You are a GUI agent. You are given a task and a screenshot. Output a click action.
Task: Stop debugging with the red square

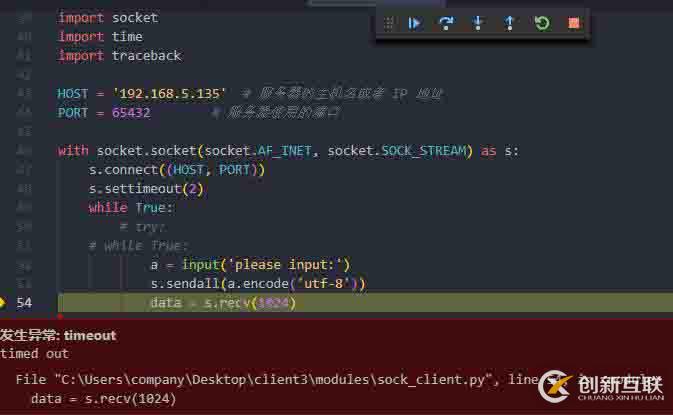click(x=574, y=23)
